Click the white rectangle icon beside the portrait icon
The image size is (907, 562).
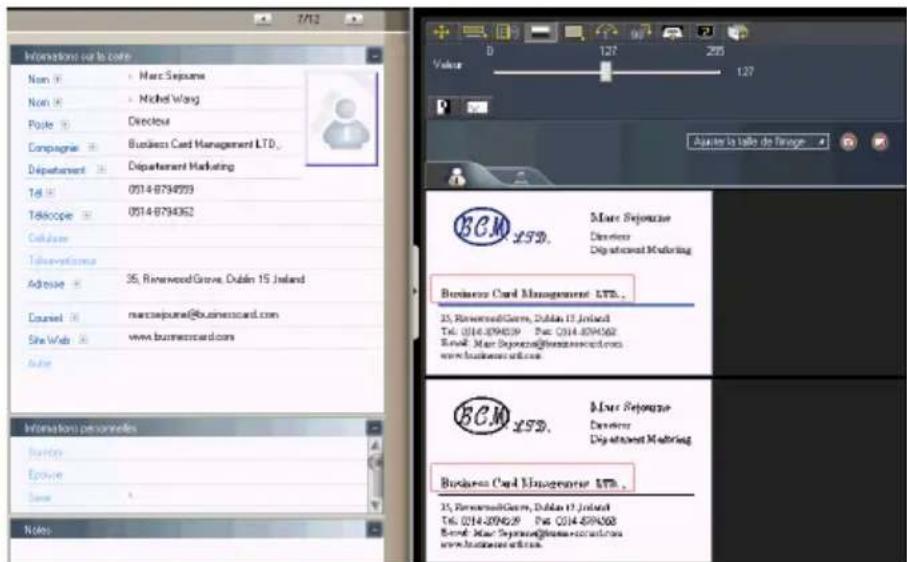point(477,108)
